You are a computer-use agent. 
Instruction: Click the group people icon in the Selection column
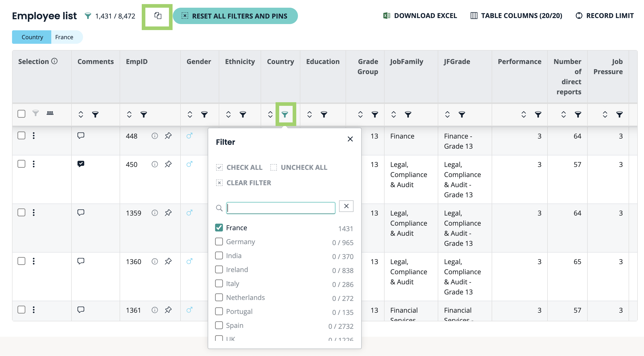click(50, 113)
